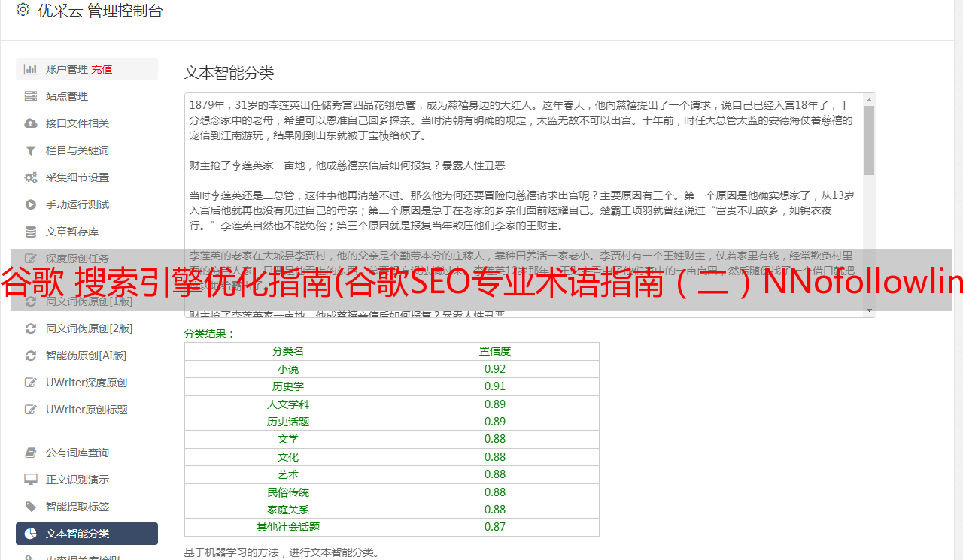The width and height of the screenshot is (963, 560).
Task: Click the edit icon for UWriter深度原创
Action: tap(31, 383)
